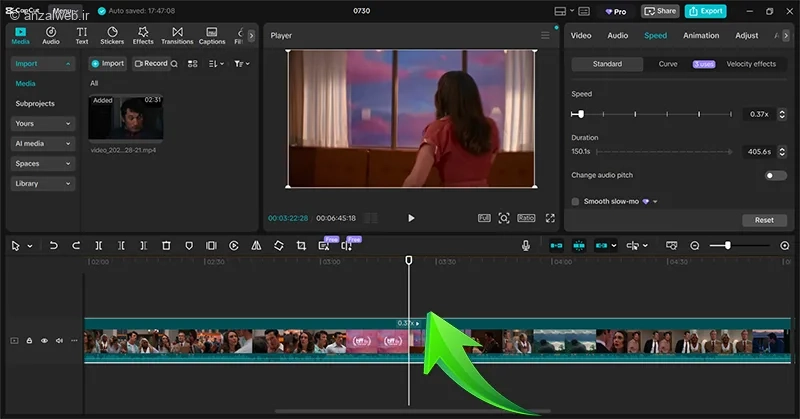Select the imported video thumbnail
This screenshot has height=419, width=800.
tap(126, 118)
